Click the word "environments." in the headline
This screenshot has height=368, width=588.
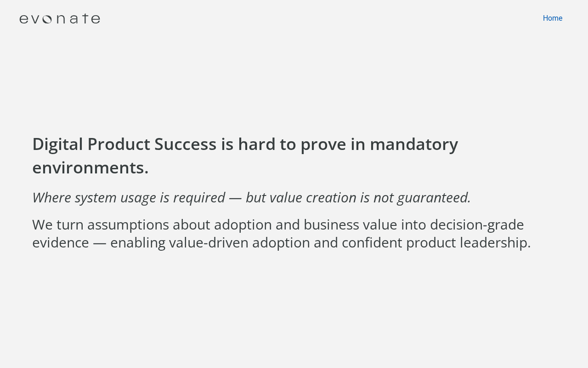point(90,168)
